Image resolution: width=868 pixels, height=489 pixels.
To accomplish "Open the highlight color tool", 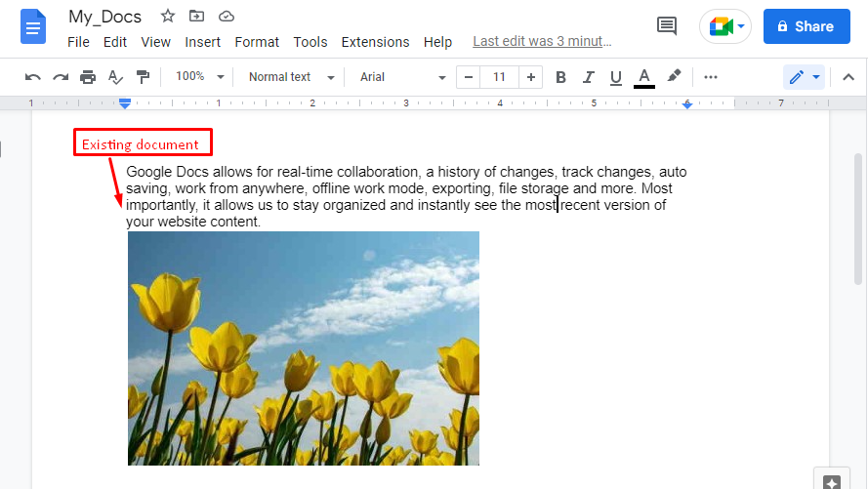I will pyautogui.click(x=674, y=76).
